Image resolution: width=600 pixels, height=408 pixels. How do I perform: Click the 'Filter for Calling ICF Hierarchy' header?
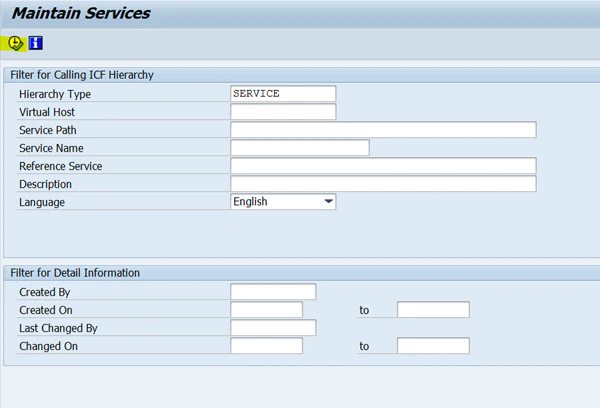click(x=82, y=75)
